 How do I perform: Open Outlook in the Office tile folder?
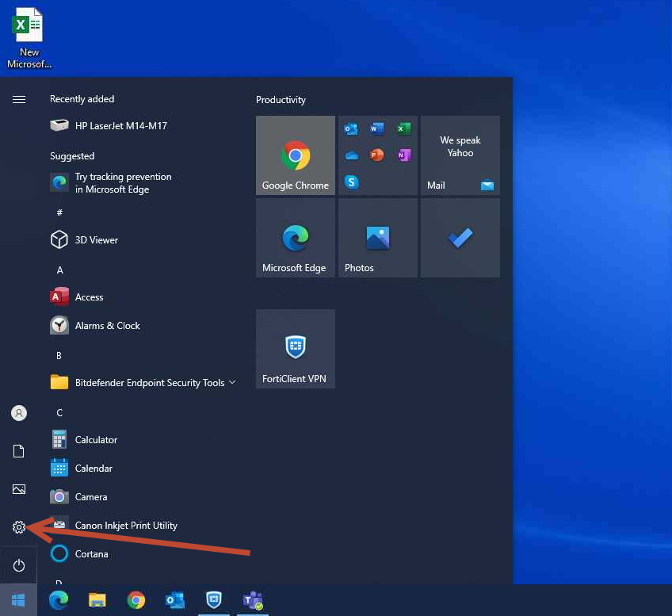click(351, 128)
